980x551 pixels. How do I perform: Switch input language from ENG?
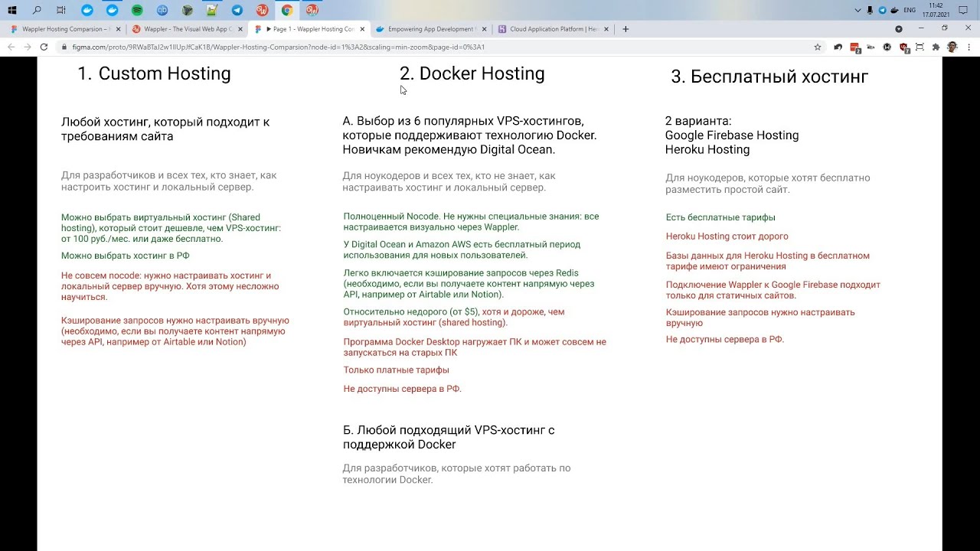[910, 10]
